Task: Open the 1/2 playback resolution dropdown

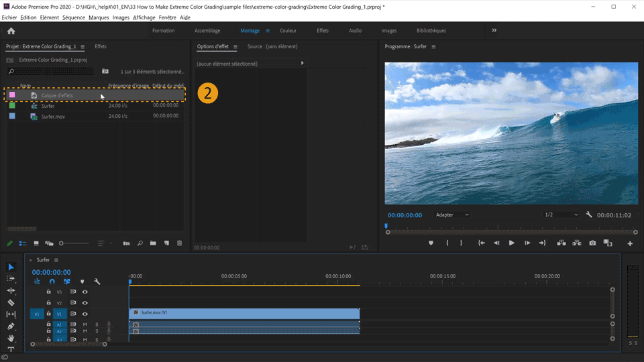Action: pos(561,215)
